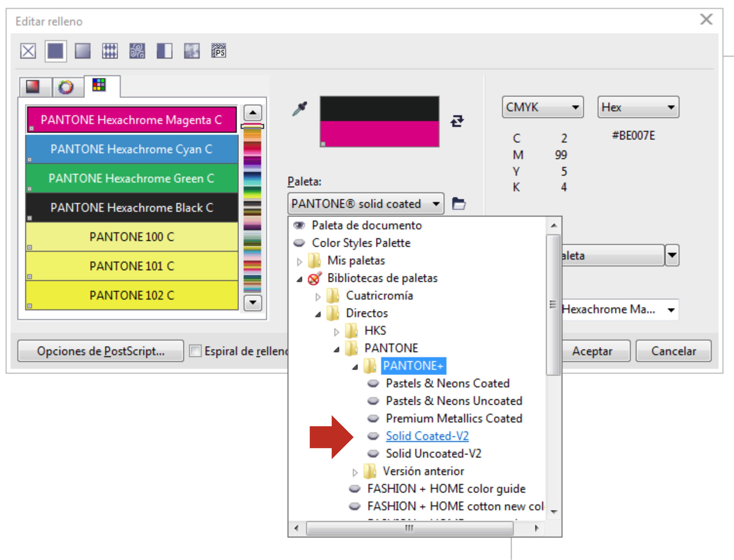Image resolution: width=734 pixels, height=560 pixels.
Task: Open the CMYK color model dropdown
Action: tap(543, 107)
